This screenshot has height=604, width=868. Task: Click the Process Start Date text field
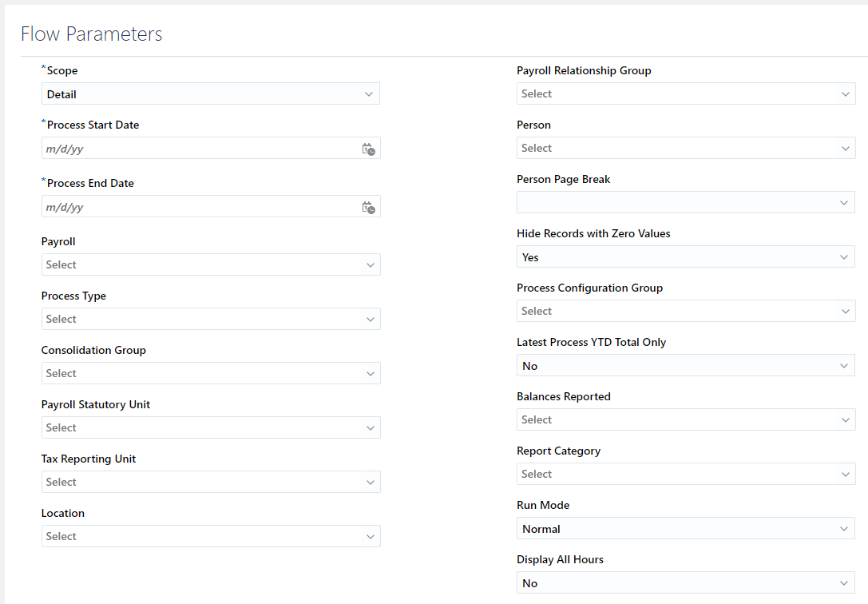pyautogui.click(x=200, y=149)
